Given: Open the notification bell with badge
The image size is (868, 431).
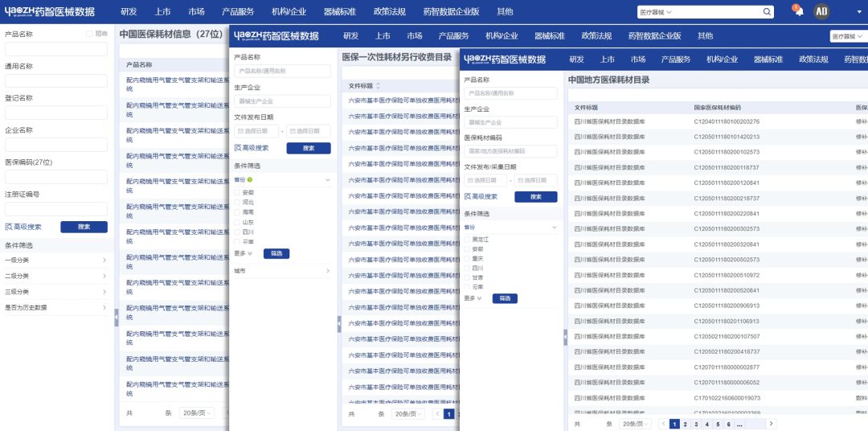Looking at the screenshot, I should (x=799, y=11).
